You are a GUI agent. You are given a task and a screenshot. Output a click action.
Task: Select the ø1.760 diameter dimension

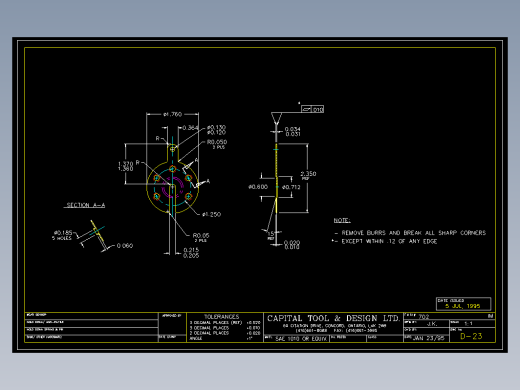click(172, 114)
